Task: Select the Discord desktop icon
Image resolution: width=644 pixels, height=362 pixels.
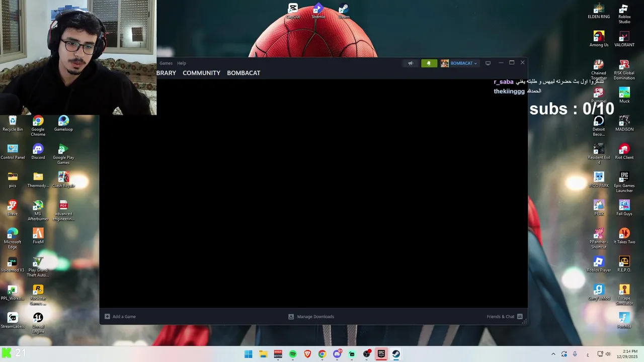Action: coord(38,152)
